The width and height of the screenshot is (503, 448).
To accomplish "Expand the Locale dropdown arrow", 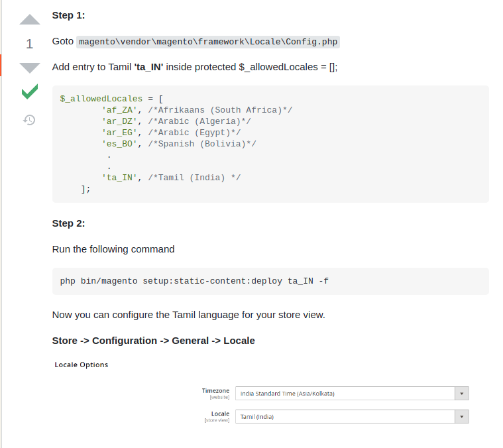I will tap(462, 417).
